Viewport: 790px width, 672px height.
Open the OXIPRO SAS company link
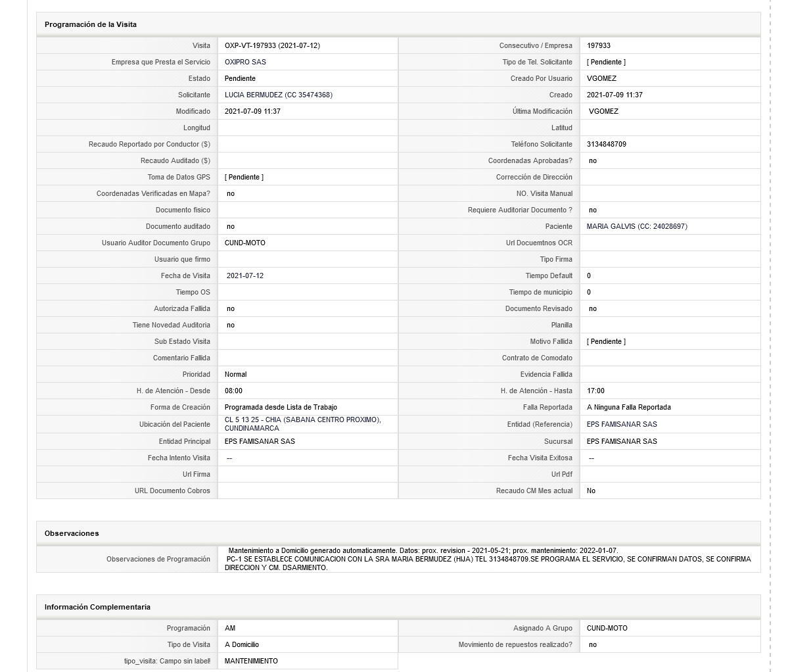(x=245, y=62)
